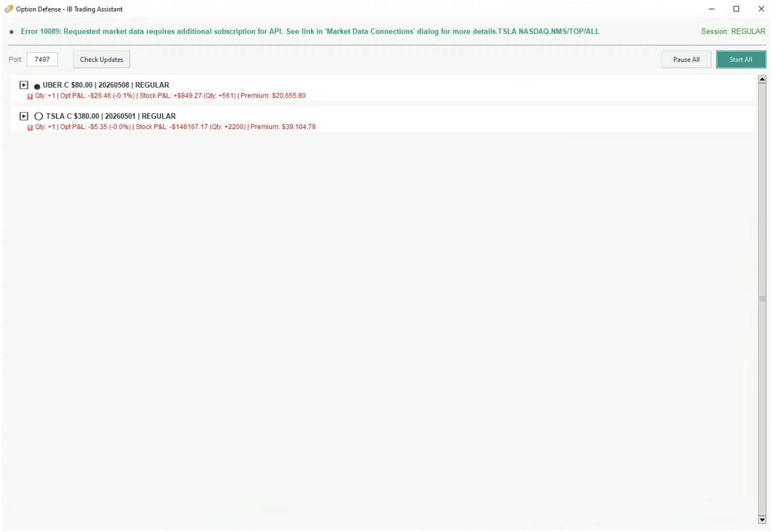Maximize the Option Defense window

pyautogui.click(x=736, y=9)
